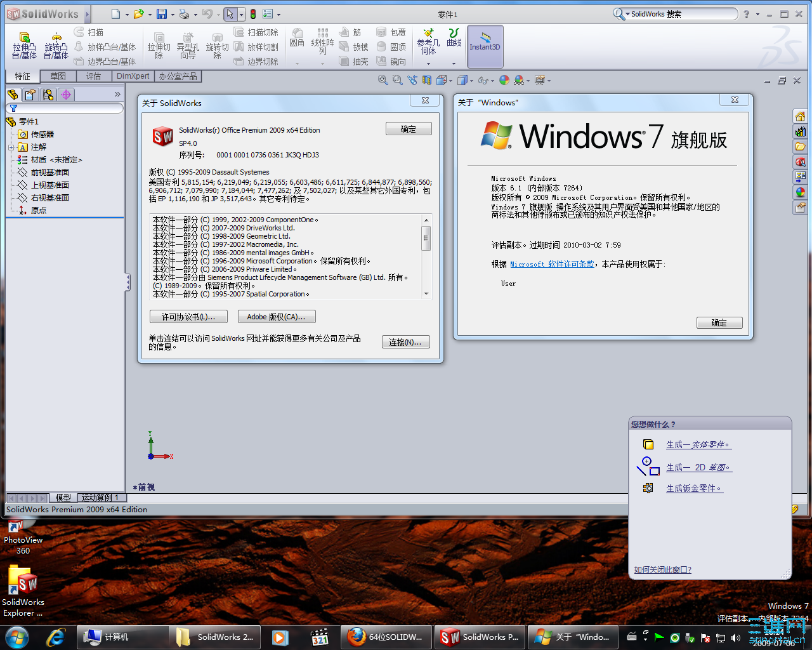
Task: Click the Print icon in the toolbar
Action: click(184, 14)
